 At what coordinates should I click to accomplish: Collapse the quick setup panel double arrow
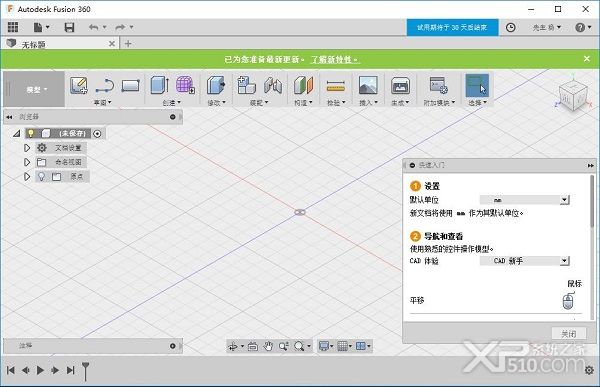590,165
